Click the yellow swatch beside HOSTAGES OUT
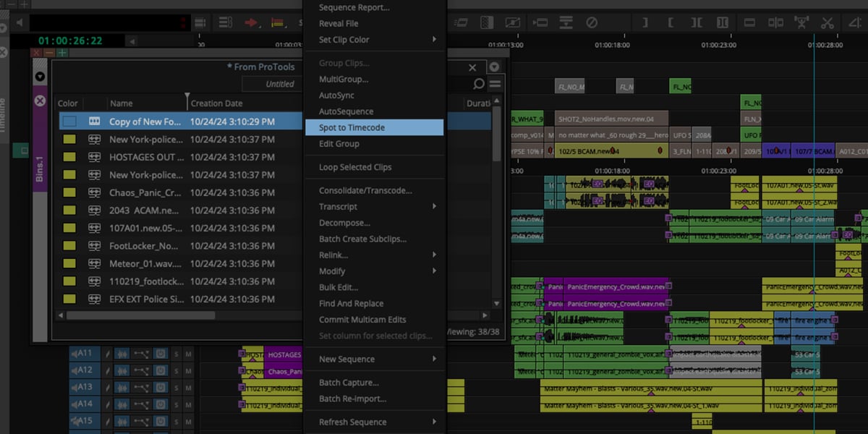868x434 pixels. pyautogui.click(x=69, y=157)
